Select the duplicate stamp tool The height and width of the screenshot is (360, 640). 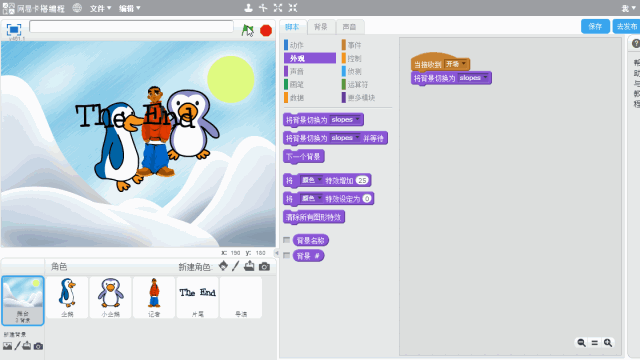click(x=248, y=7)
